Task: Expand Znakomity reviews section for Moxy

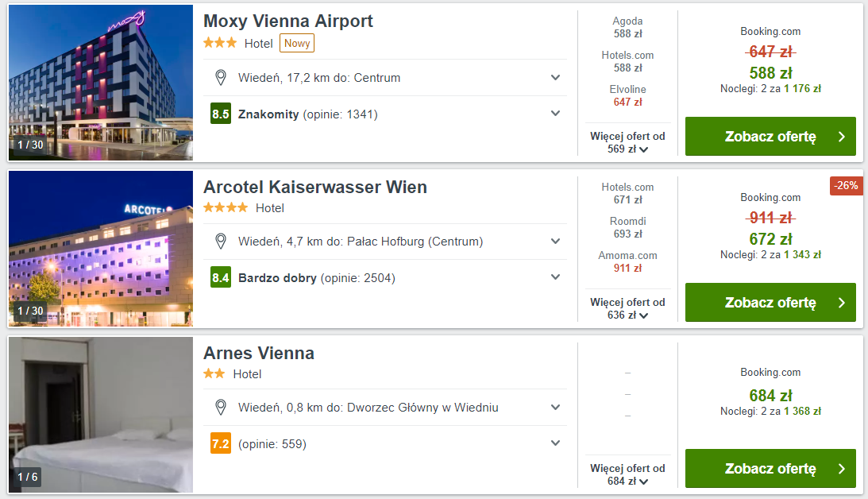Action: coord(555,114)
